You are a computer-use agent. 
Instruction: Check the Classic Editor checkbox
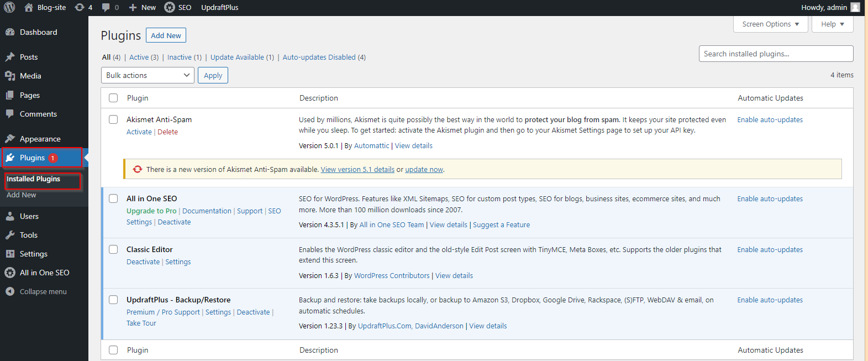[x=113, y=249]
